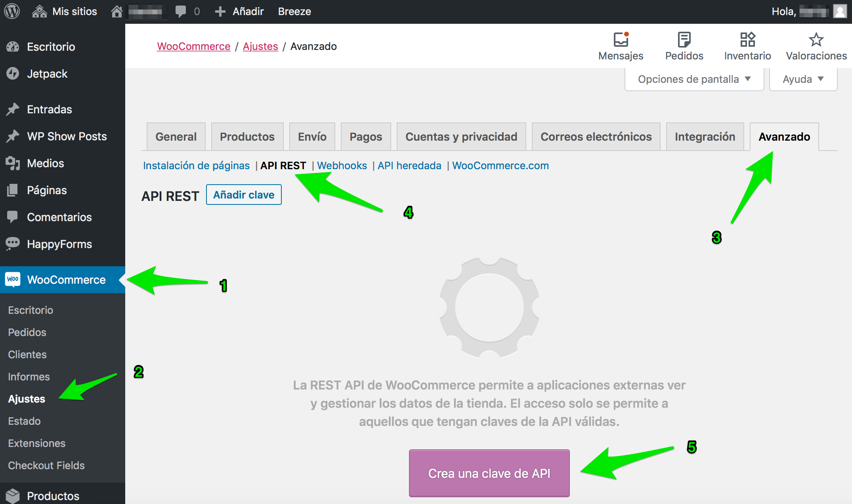Screen dimensions: 852x504
Task: Click the Entradas pin icon
Action: tap(13, 109)
